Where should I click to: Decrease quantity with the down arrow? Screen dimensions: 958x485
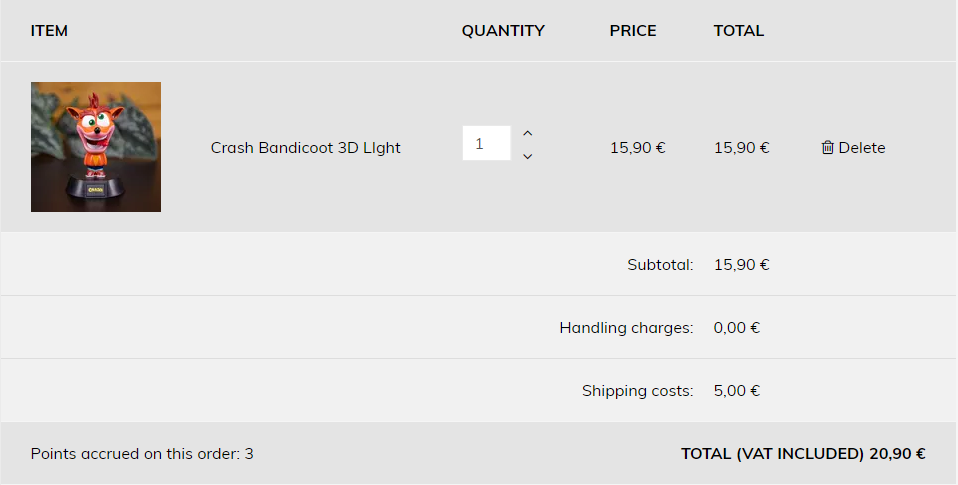528,156
